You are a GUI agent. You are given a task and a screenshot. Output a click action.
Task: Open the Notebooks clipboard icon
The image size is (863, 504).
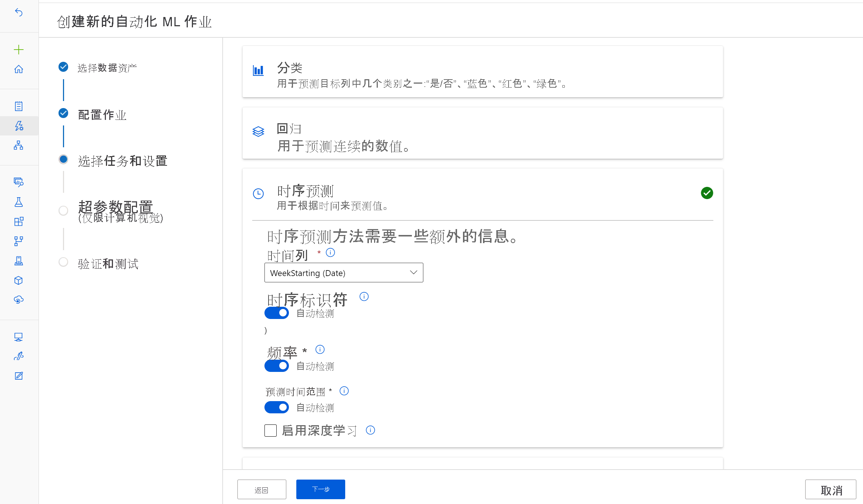(19, 106)
